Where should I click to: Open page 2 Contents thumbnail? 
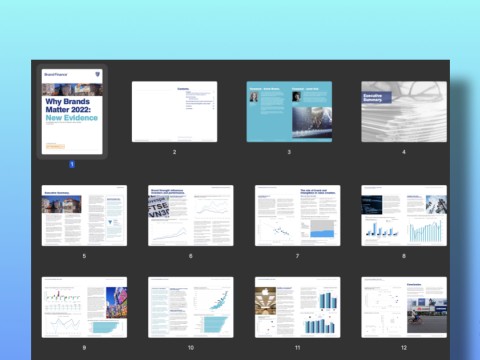pos(174,112)
